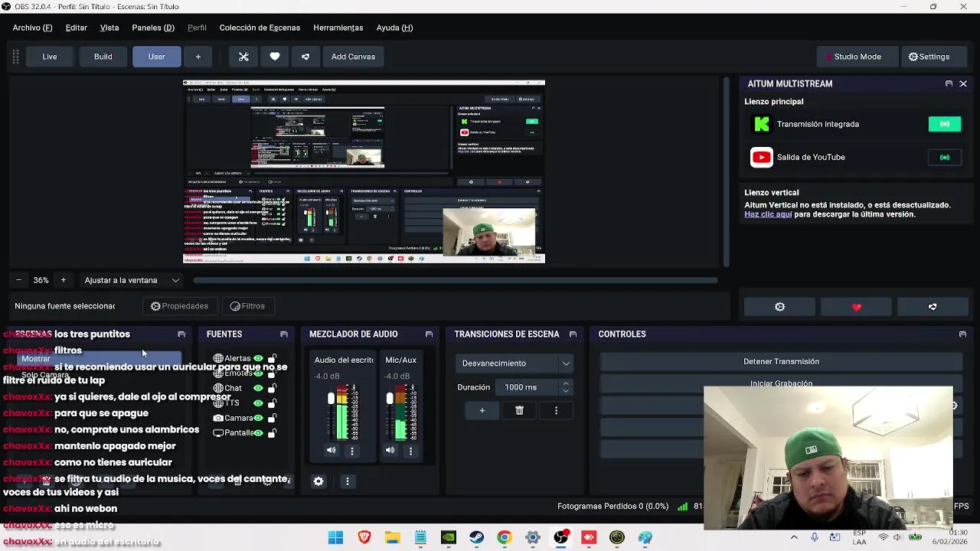Image resolution: width=980 pixels, height=551 pixels.
Task: Pop out the Controles dock
Action: click(x=962, y=334)
